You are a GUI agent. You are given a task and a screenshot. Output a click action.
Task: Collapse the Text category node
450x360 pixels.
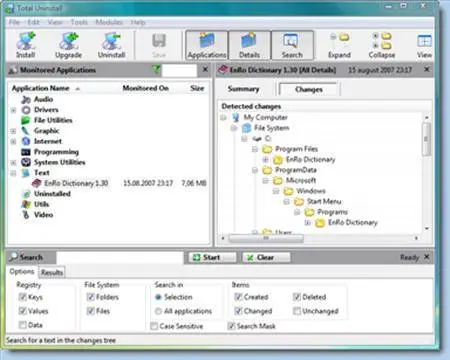point(13,173)
